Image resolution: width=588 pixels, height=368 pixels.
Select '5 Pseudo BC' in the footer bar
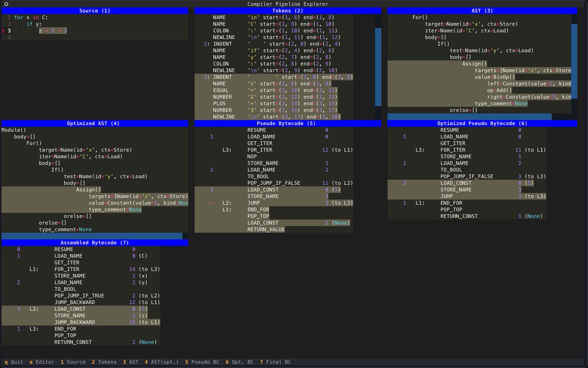202,362
